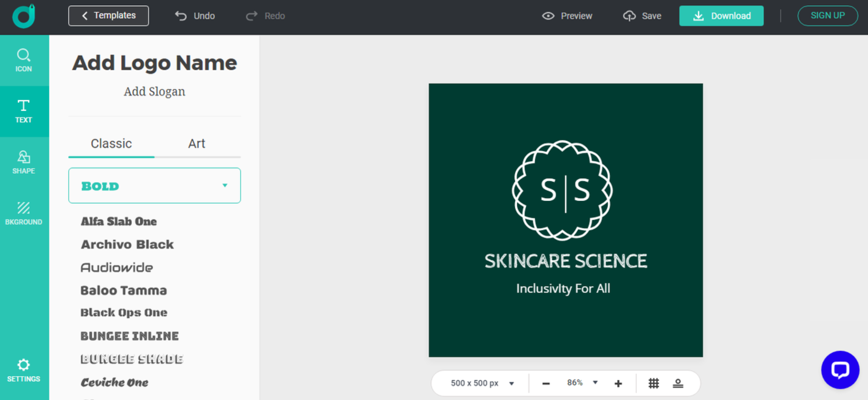868x400 pixels.
Task: Toggle alignment guides in the bottom bar
Action: click(678, 383)
